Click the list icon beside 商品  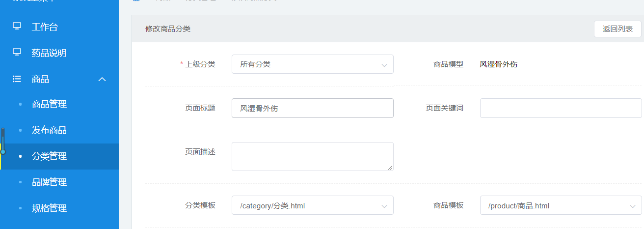tap(17, 79)
